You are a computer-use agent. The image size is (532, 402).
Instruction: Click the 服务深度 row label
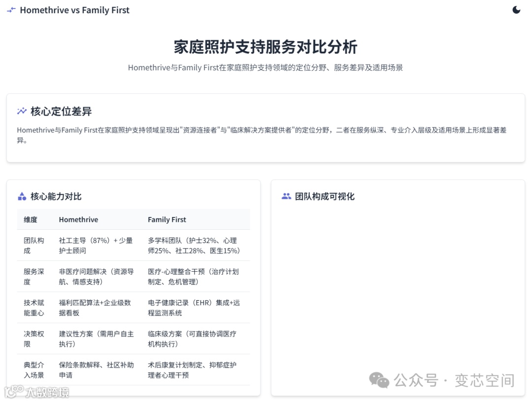(34, 277)
